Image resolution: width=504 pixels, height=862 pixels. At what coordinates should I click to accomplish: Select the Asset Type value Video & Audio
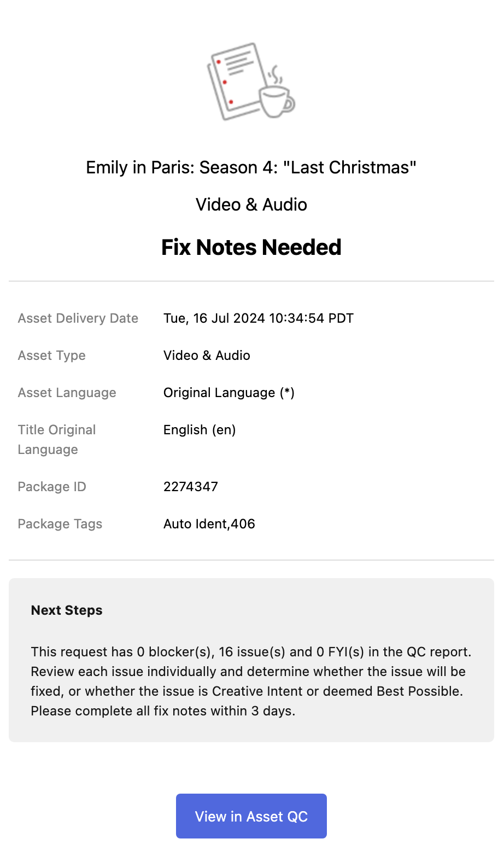coord(207,356)
